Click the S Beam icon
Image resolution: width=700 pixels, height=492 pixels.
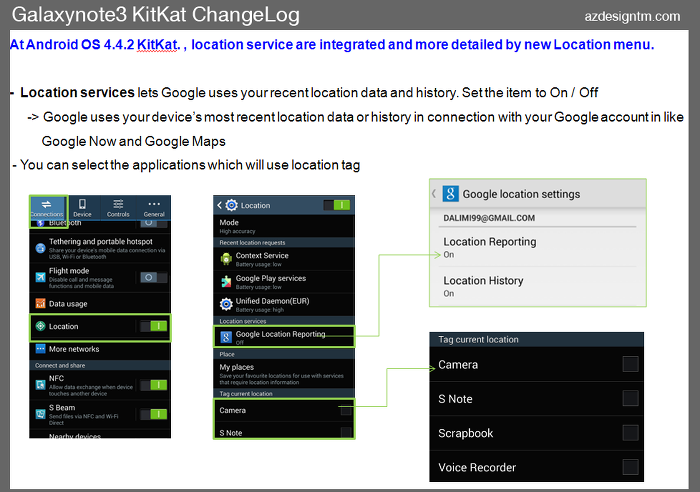[x=41, y=414]
